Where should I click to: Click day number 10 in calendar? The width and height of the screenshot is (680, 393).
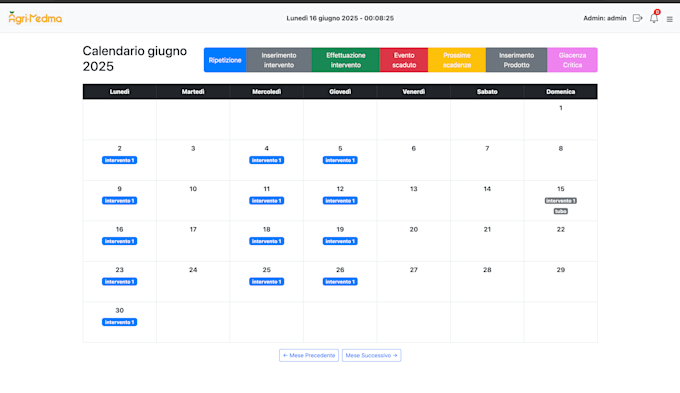[193, 189]
